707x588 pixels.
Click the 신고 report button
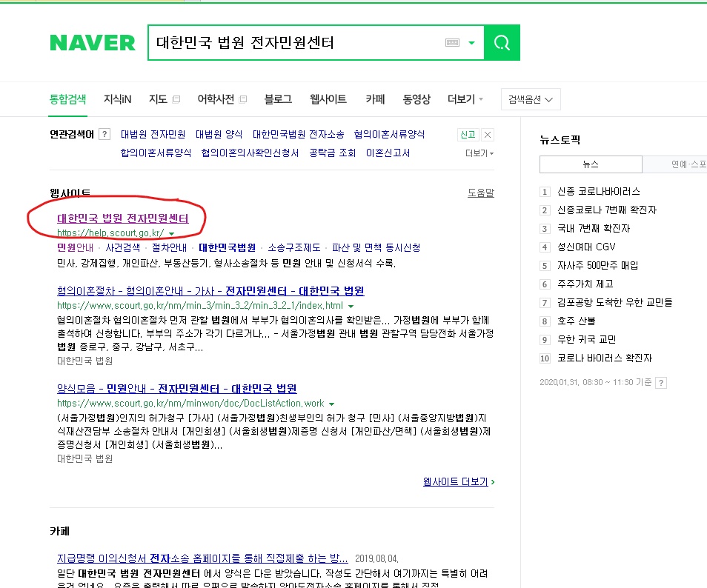(x=468, y=134)
